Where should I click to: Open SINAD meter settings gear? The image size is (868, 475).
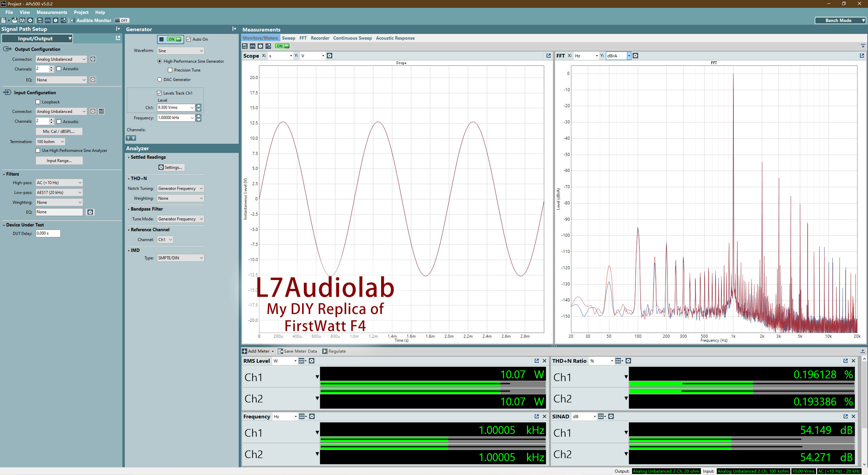coord(611,416)
